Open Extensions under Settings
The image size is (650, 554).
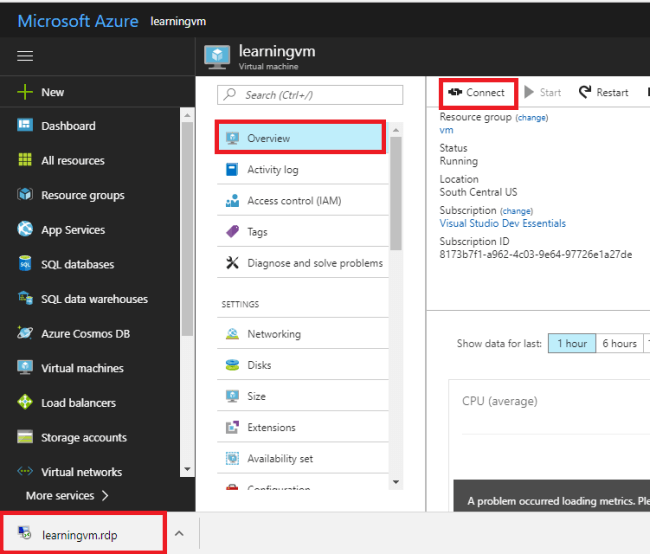click(303, 427)
